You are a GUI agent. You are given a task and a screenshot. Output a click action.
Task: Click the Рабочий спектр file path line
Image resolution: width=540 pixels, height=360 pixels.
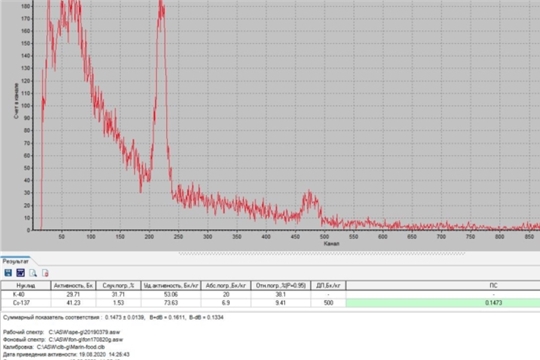[62, 332]
